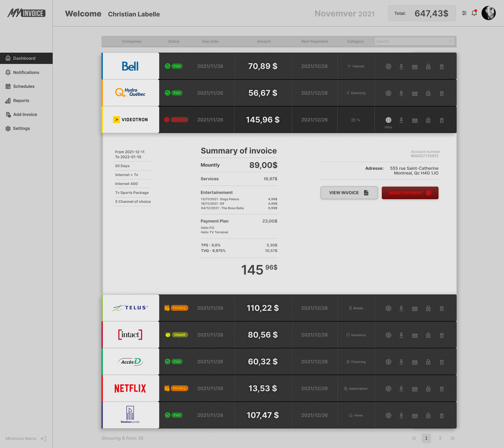Toggle the lock on the Bell invoice
The height and width of the screenshot is (448, 504).
click(428, 66)
